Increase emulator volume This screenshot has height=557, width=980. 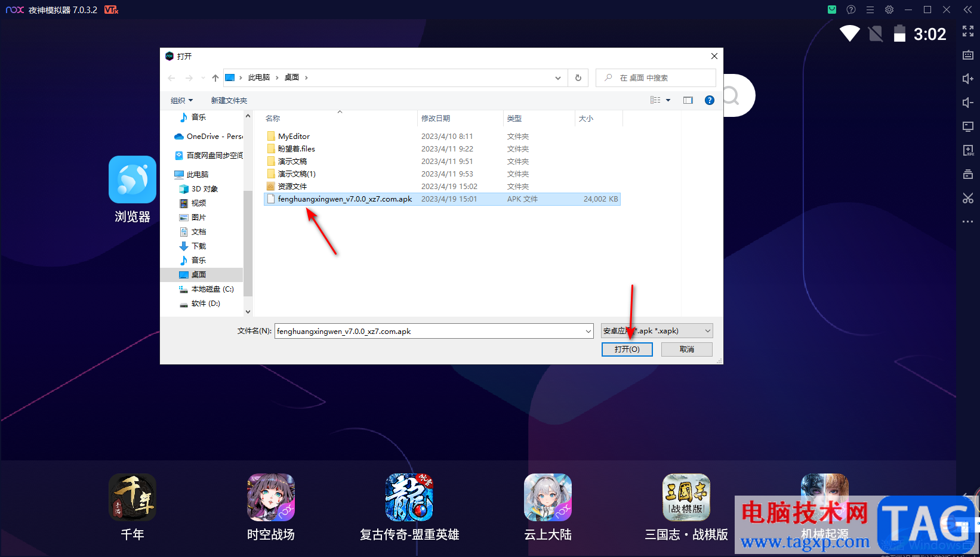[967, 79]
